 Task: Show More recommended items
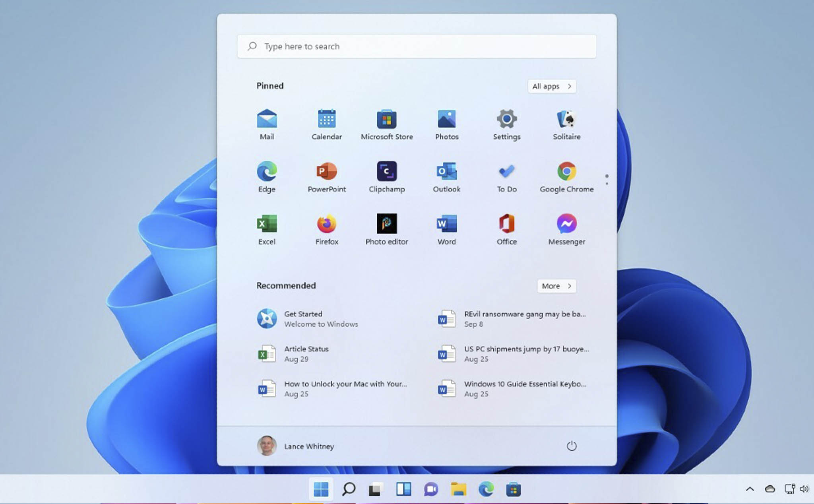click(556, 286)
